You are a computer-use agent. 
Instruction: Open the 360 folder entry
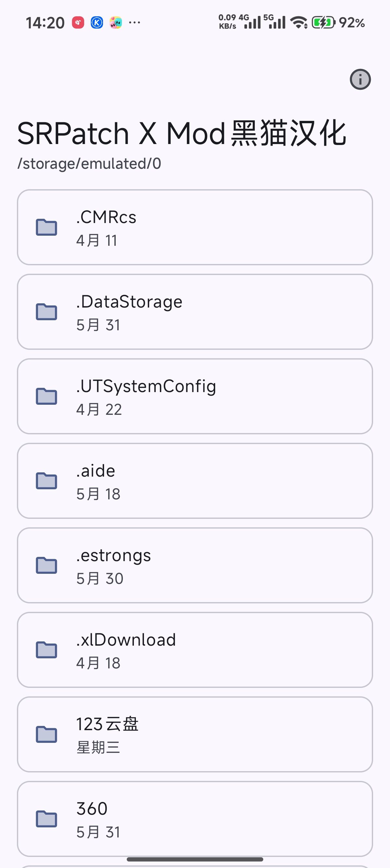pos(195,819)
